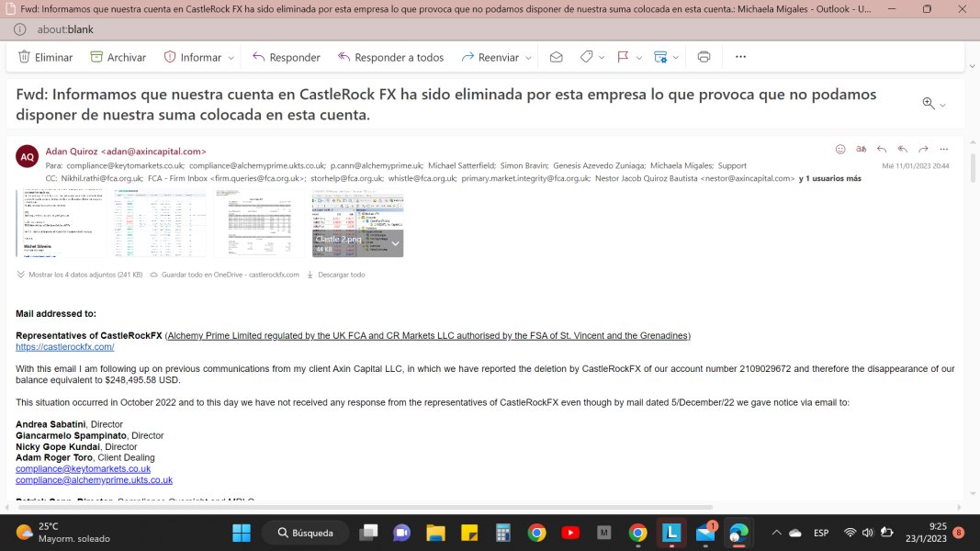Click the Eliminar trash icon

pyautogui.click(x=25, y=57)
